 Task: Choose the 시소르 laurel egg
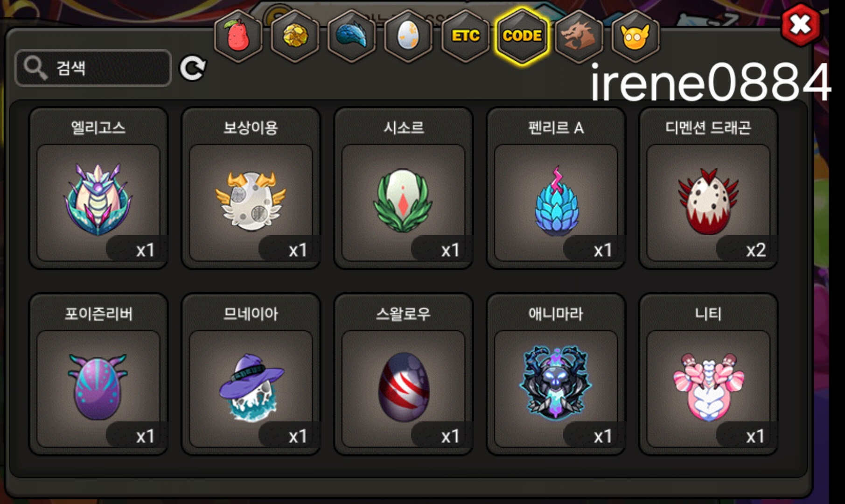coord(404,189)
